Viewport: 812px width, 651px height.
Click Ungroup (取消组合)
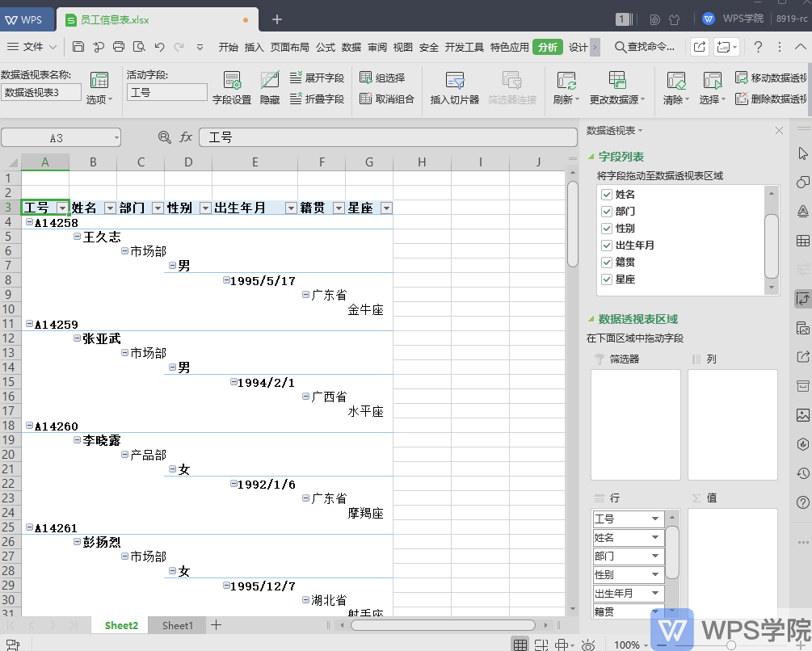pos(387,99)
